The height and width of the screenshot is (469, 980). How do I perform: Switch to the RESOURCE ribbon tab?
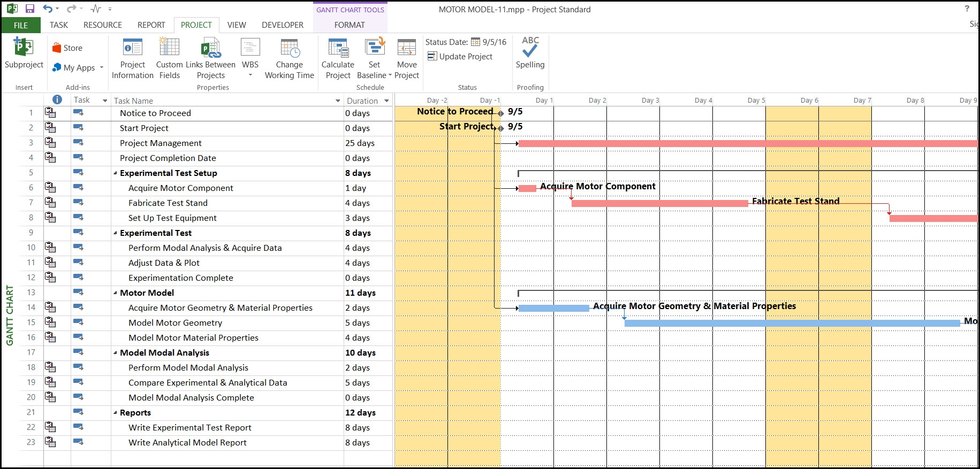[x=103, y=25]
